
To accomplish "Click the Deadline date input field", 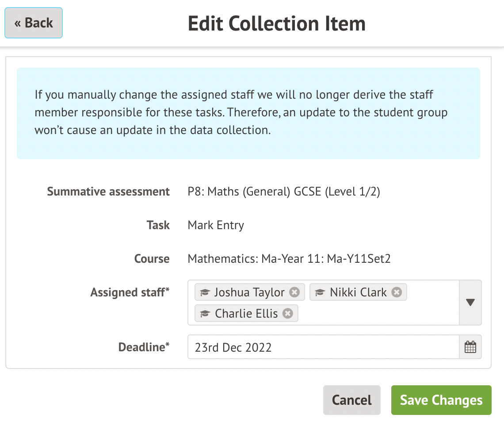I will (x=323, y=347).
